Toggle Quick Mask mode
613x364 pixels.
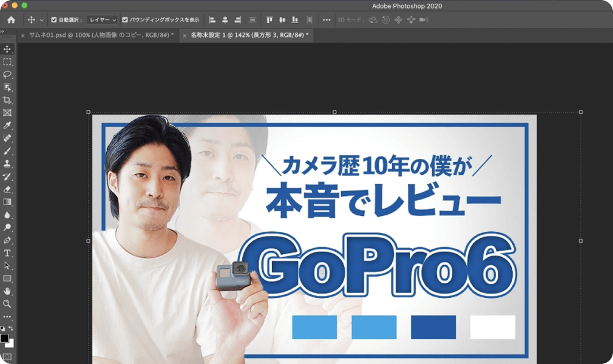tap(7, 357)
